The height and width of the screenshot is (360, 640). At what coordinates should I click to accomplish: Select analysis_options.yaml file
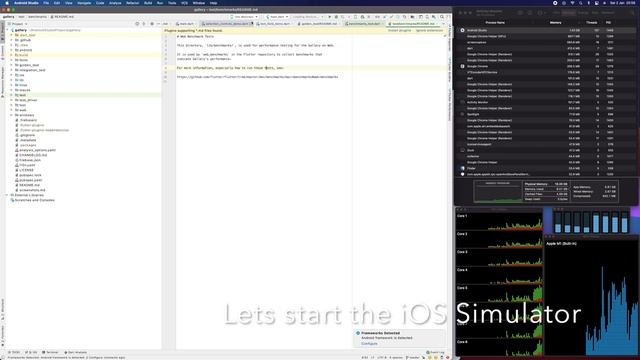pyautogui.click(x=38, y=150)
